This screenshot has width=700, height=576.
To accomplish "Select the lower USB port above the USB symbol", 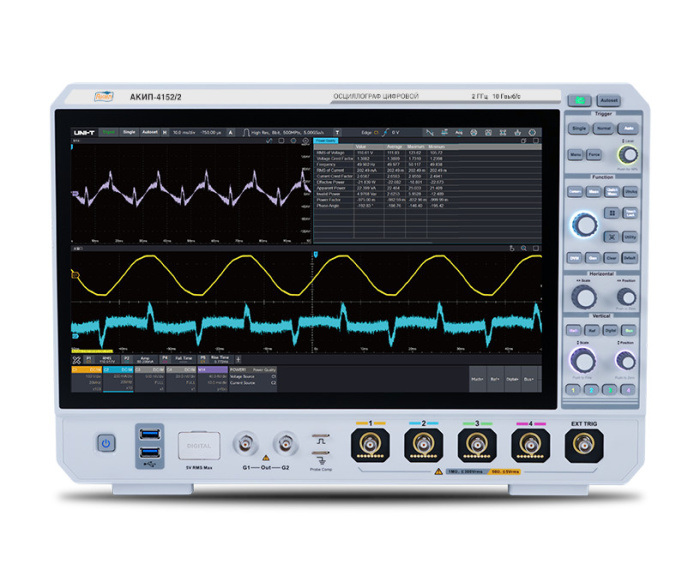I will click(150, 453).
